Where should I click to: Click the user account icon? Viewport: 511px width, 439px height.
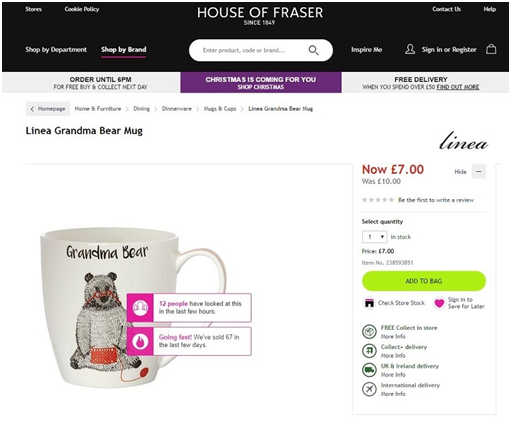(x=410, y=49)
